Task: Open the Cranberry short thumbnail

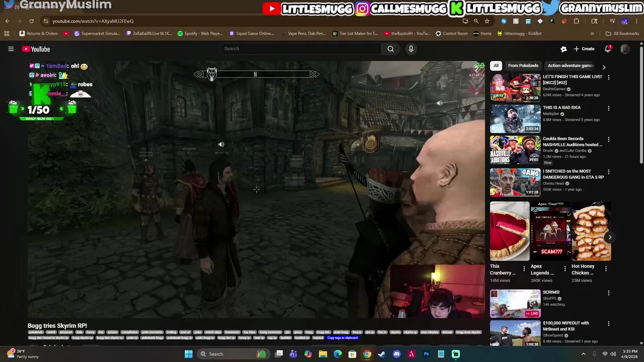Action: [x=510, y=231]
